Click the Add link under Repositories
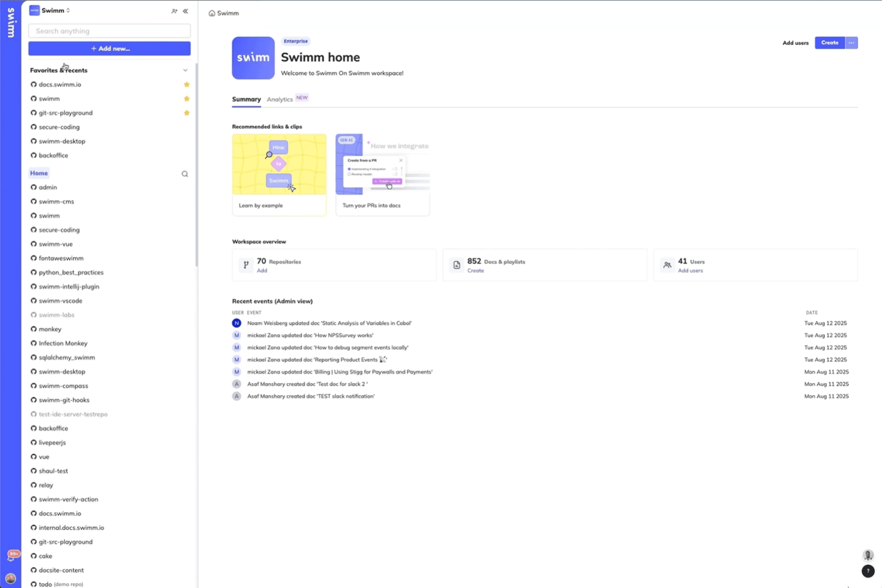The width and height of the screenshot is (882, 588). click(x=262, y=270)
